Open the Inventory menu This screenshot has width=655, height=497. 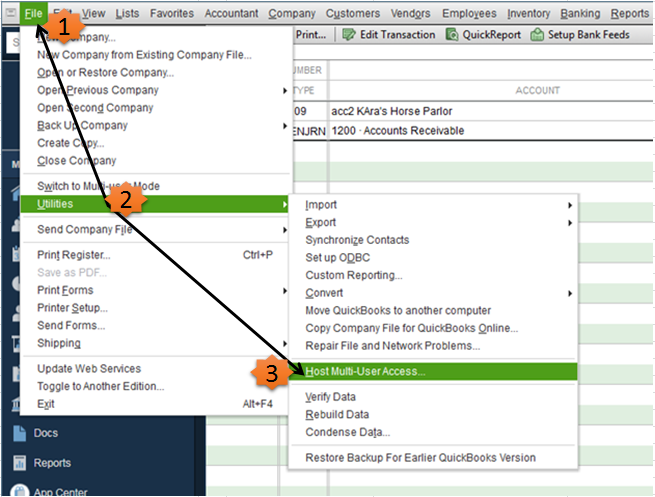528,13
